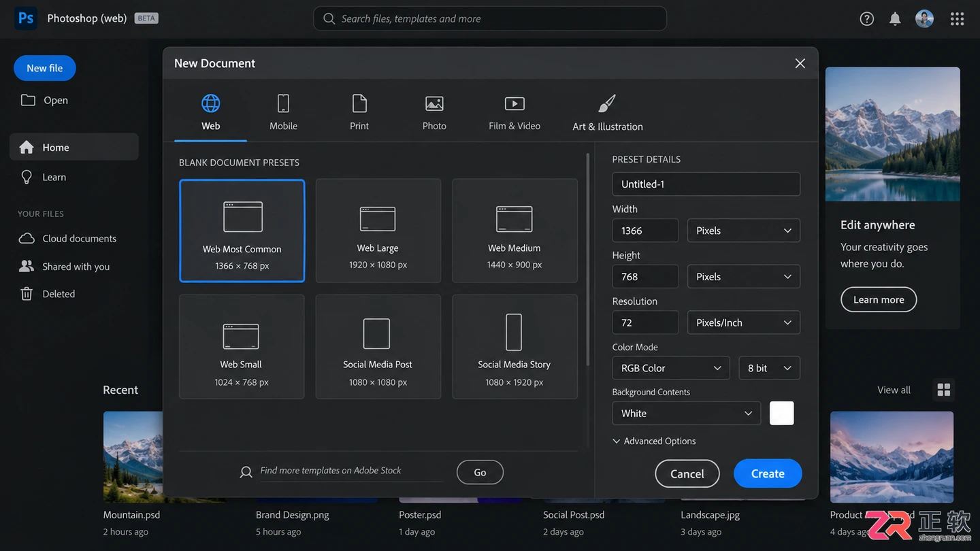
Task: Switch to the Mobile tab
Action: point(283,112)
